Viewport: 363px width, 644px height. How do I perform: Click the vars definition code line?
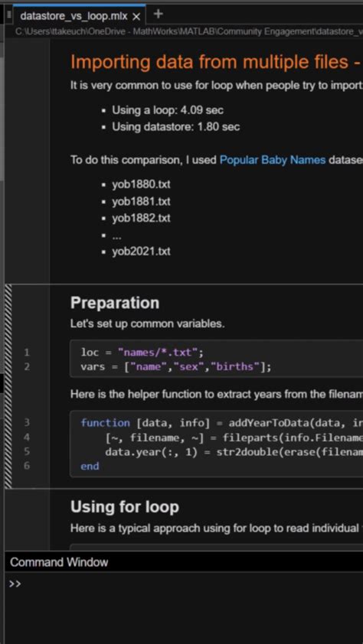click(176, 367)
